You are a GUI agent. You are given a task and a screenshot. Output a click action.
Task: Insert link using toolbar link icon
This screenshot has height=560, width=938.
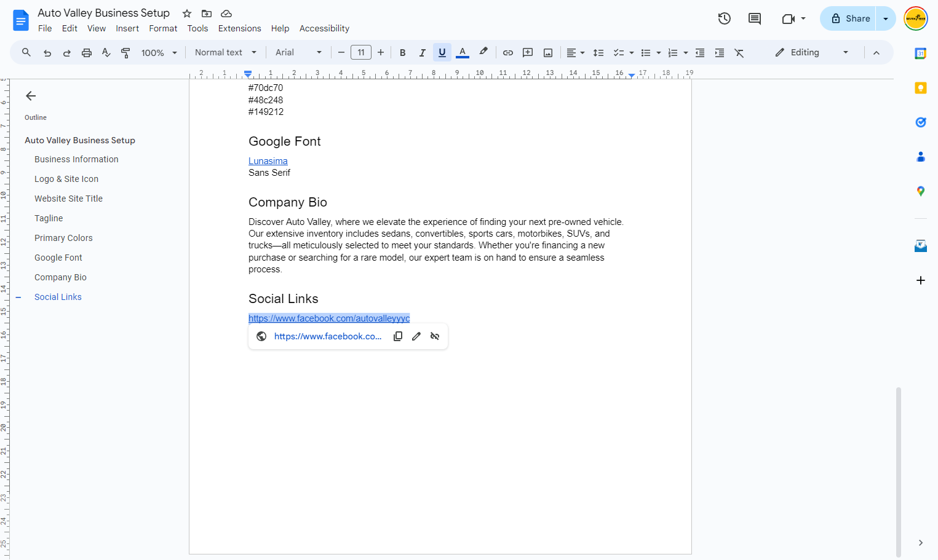click(508, 53)
